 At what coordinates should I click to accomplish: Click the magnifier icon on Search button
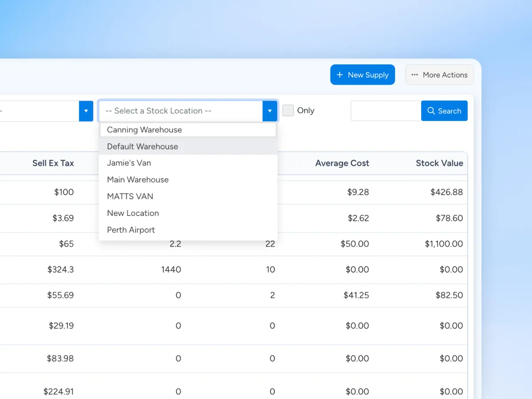click(x=431, y=111)
